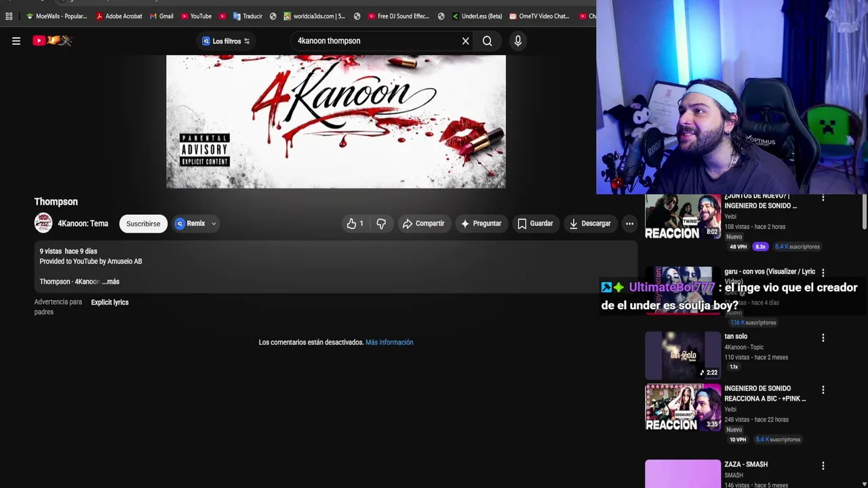
Task: Open worldcia3ds.com bookmark
Action: point(315,16)
